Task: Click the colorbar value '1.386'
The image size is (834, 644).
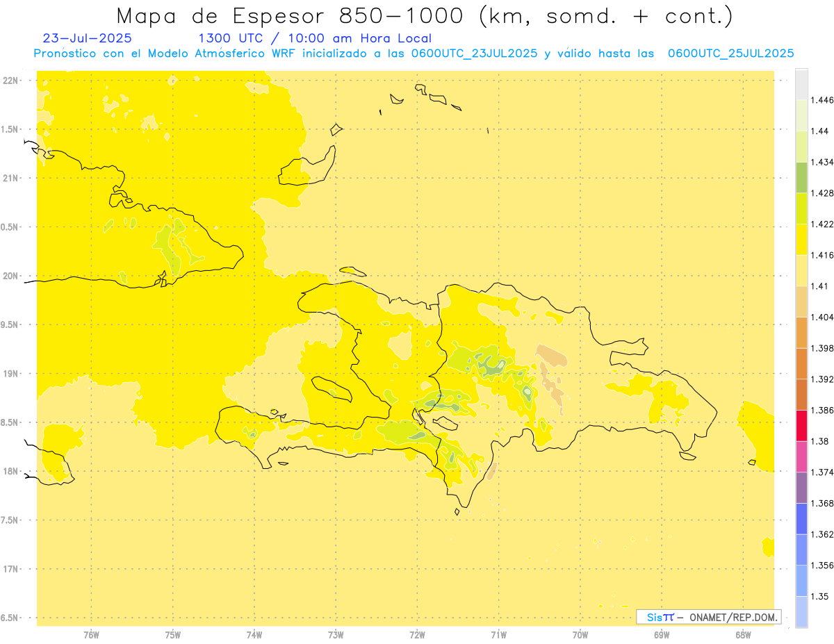Action: [824, 410]
